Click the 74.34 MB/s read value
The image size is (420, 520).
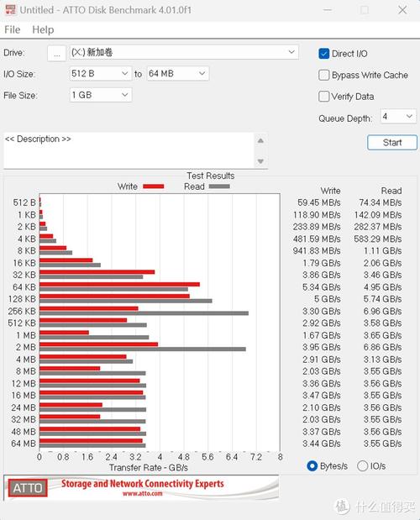(381, 202)
